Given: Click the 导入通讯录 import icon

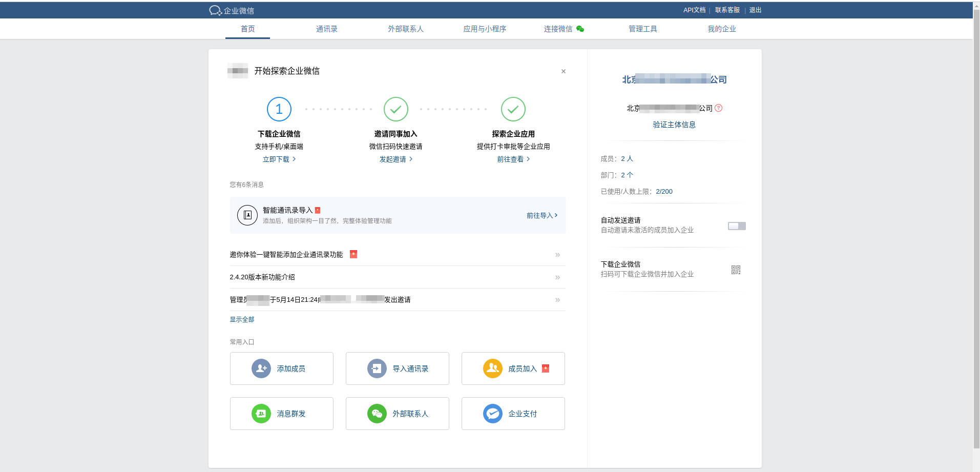Looking at the screenshot, I should (377, 368).
